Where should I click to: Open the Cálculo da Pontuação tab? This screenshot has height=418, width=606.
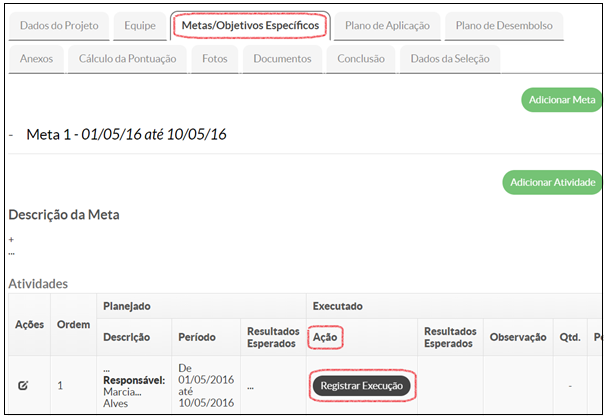(x=127, y=59)
